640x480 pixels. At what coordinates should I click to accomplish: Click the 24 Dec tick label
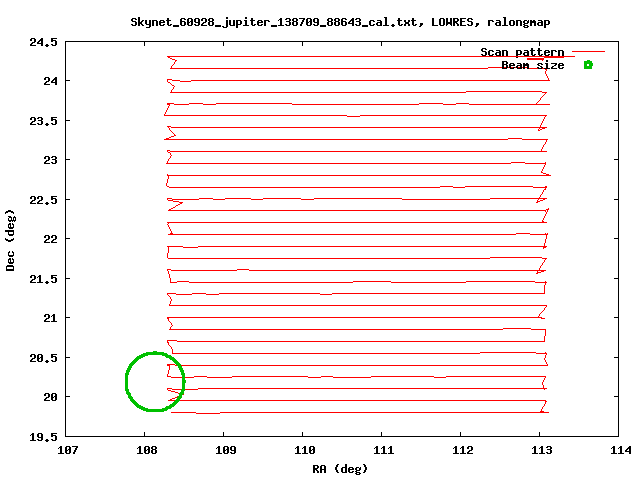click(51, 81)
